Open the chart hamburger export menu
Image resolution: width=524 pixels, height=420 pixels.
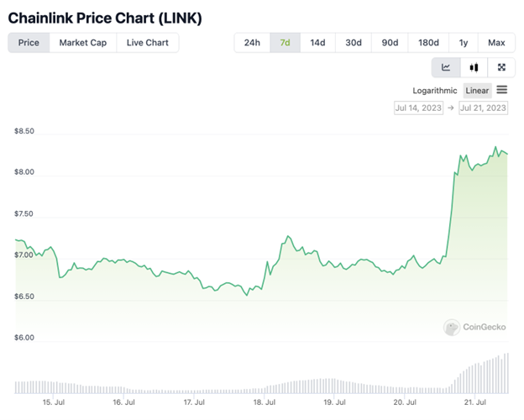click(501, 90)
